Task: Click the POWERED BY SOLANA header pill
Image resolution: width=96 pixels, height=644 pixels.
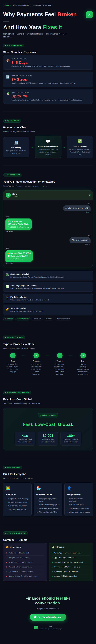Action: point(42,5)
